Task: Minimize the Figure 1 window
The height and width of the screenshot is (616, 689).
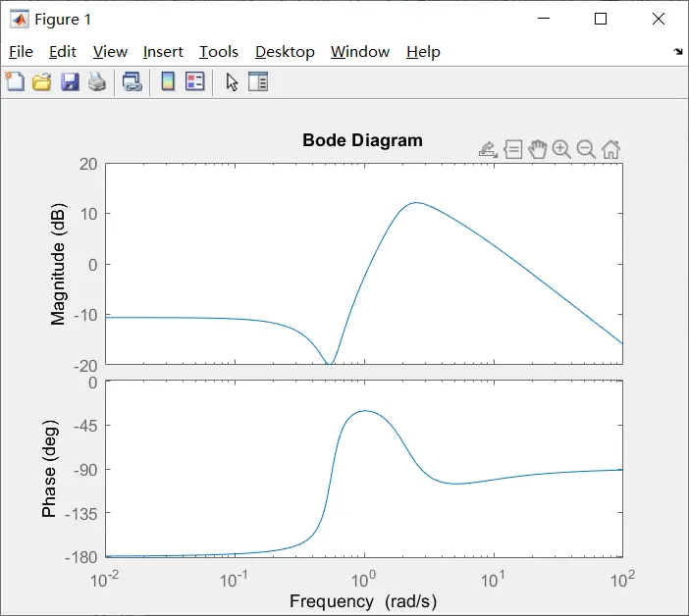Action: (544, 19)
